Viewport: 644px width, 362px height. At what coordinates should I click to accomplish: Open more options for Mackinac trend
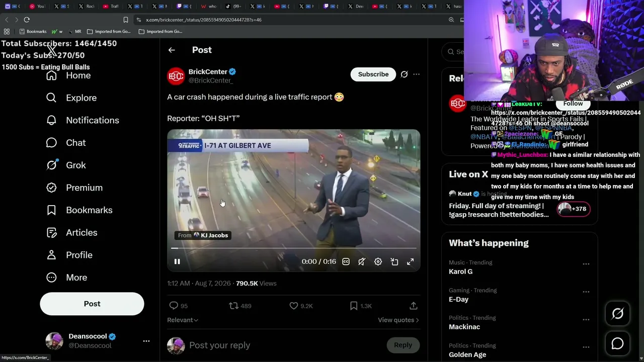point(586,319)
